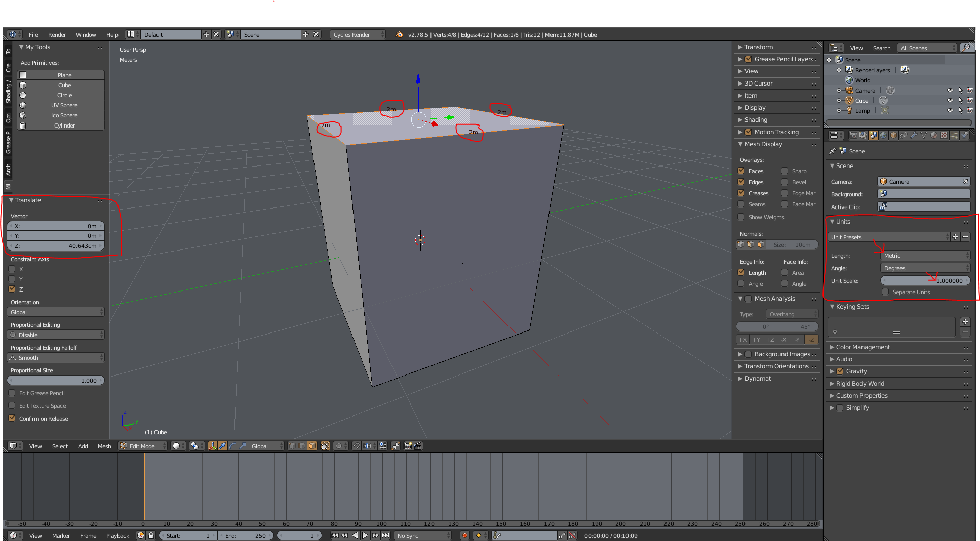Viewport: 980px width, 541px height.
Task: Add a Cylinder primitive
Action: [61, 125]
